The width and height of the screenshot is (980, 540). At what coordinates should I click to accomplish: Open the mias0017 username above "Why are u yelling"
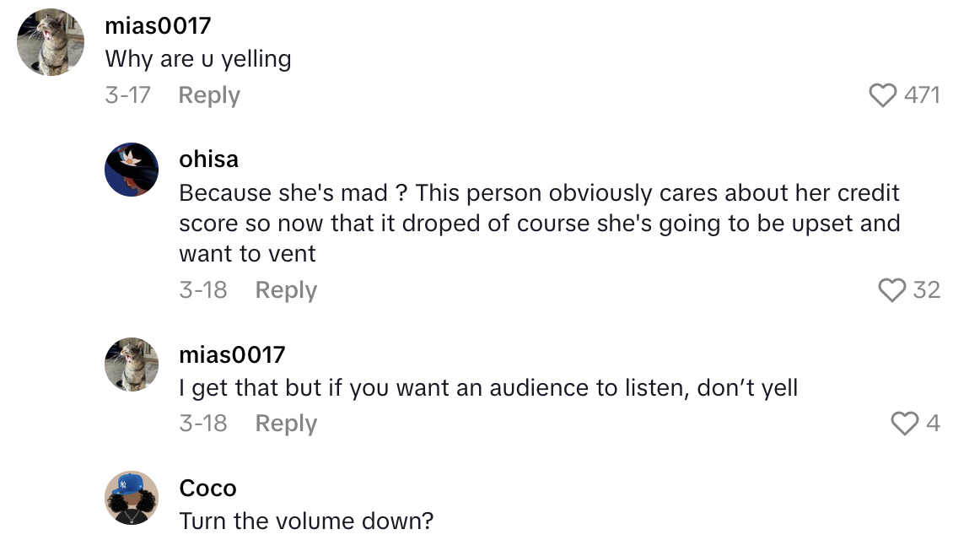pos(158,26)
